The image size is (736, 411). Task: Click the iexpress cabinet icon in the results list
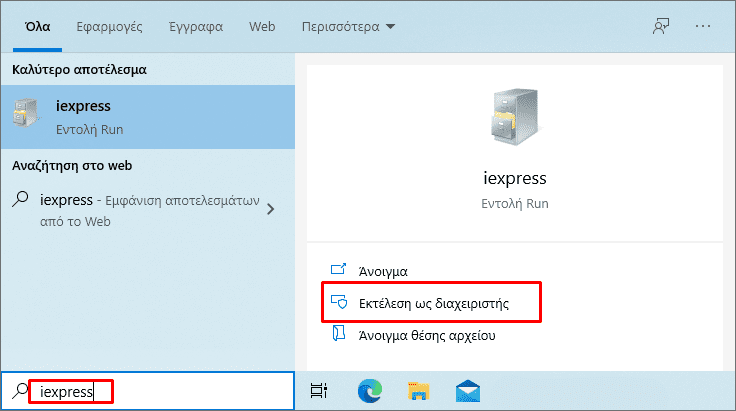[x=25, y=113]
